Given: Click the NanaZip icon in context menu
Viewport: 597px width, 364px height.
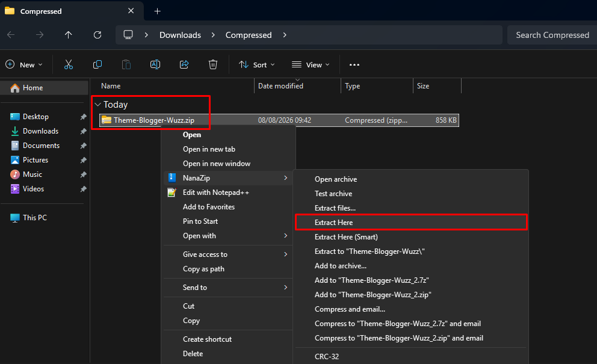Looking at the screenshot, I should click(172, 177).
